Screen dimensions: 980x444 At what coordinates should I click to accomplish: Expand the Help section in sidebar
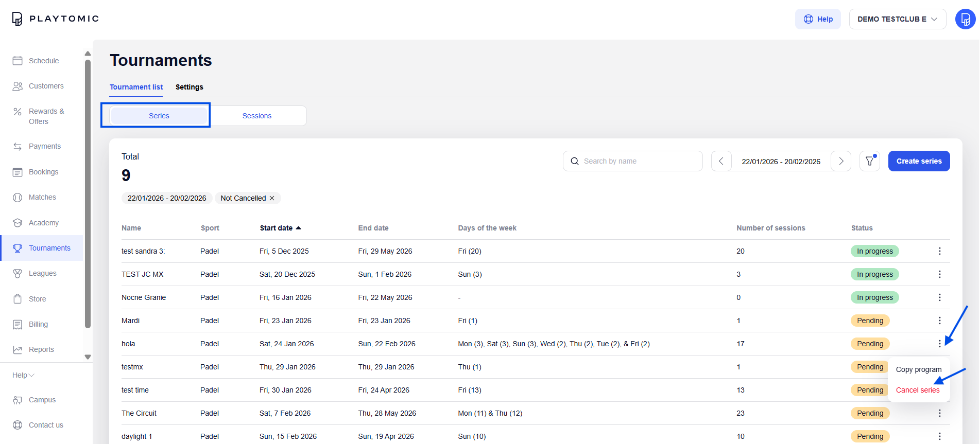point(23,375)
